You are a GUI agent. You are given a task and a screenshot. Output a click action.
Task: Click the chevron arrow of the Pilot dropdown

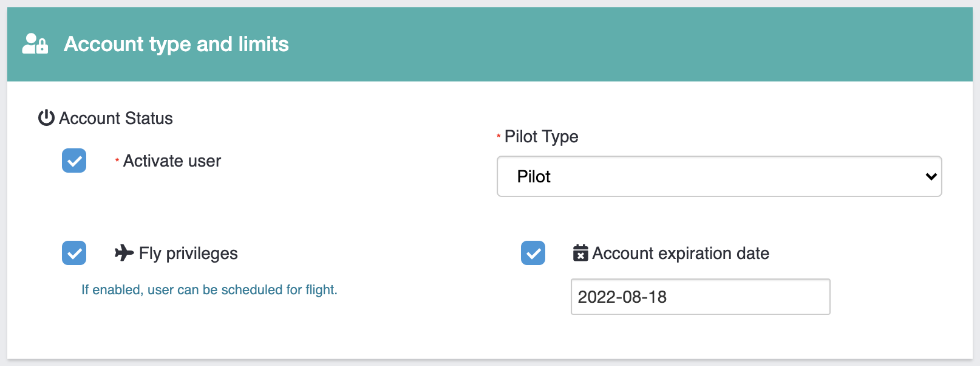931,176
